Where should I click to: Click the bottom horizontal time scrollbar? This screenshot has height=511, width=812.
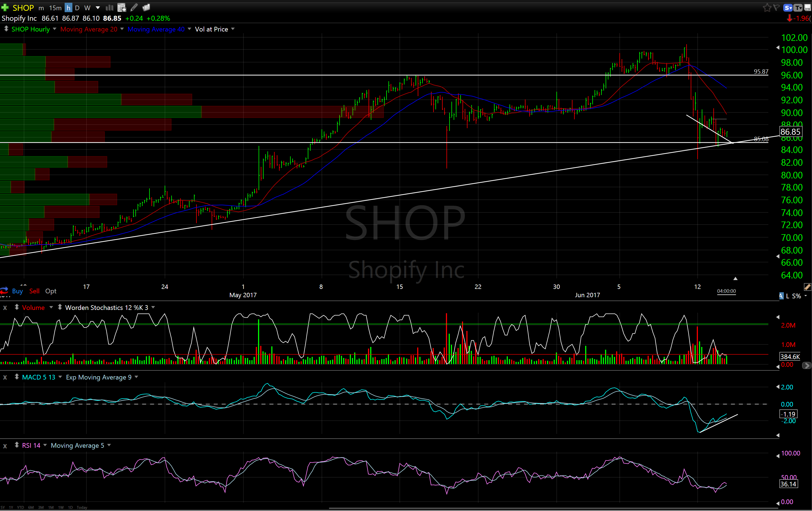point(553,508)
